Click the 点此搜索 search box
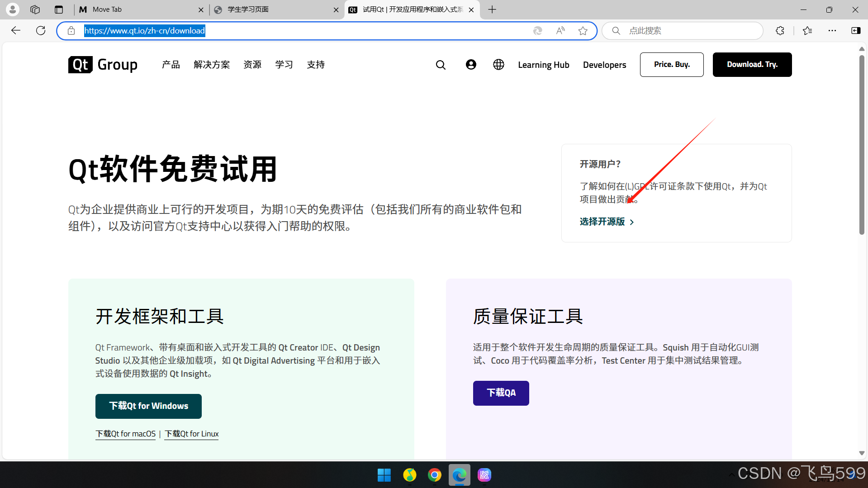Viewport: 868px width, 488px height. tap(683, 30)
